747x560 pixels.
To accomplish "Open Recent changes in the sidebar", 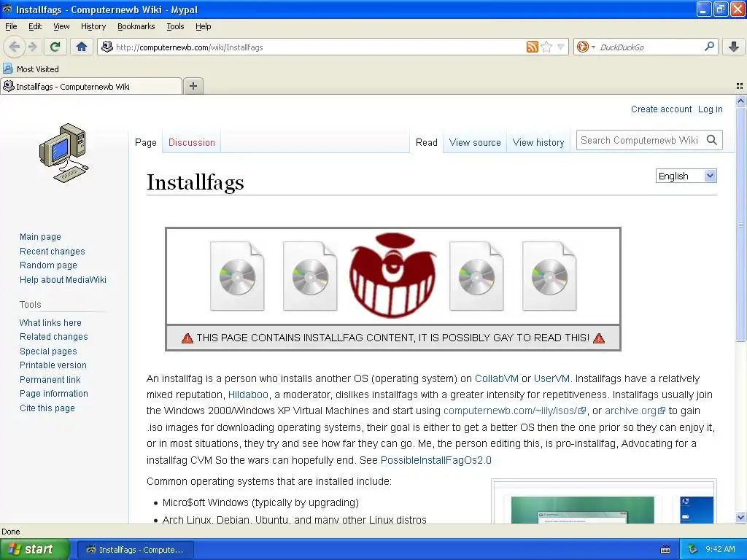I will [x=53, y=252].
